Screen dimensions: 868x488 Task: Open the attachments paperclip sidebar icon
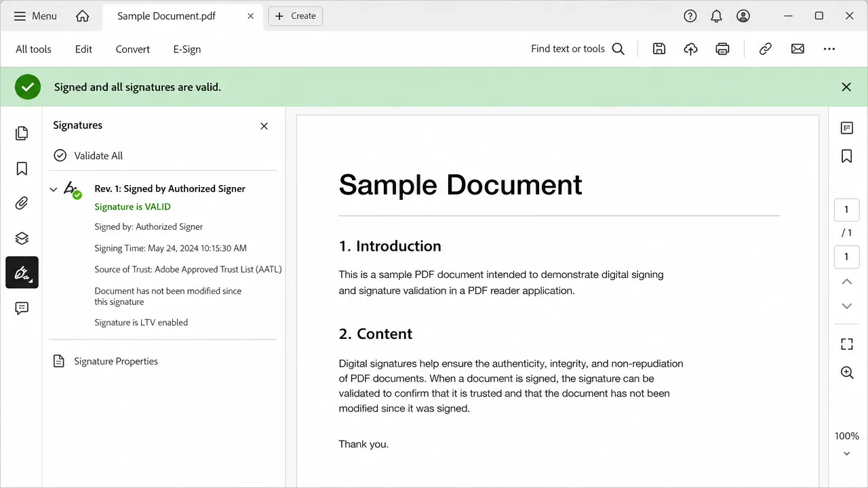[x=22, y=203]
